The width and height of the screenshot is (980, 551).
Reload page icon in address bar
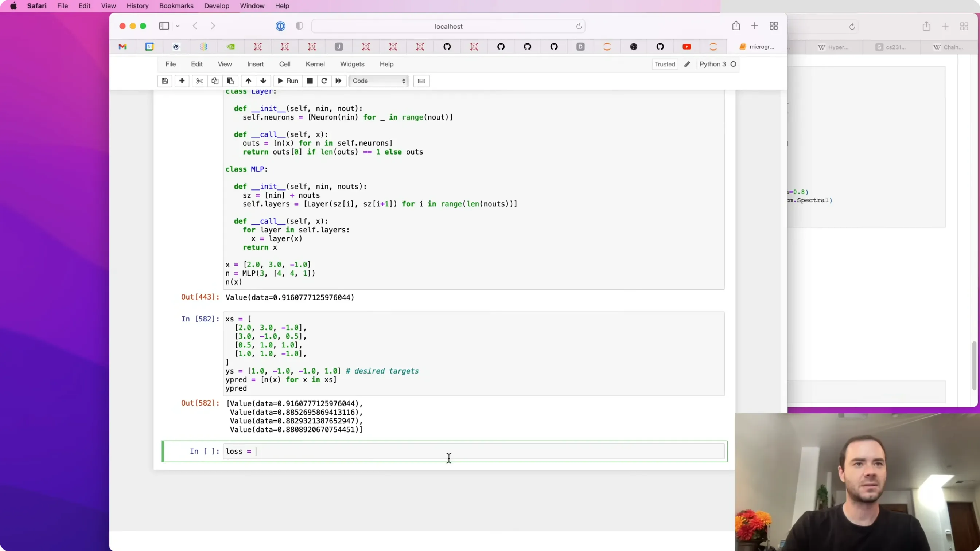pyautogui.click(x=579, y=26)
